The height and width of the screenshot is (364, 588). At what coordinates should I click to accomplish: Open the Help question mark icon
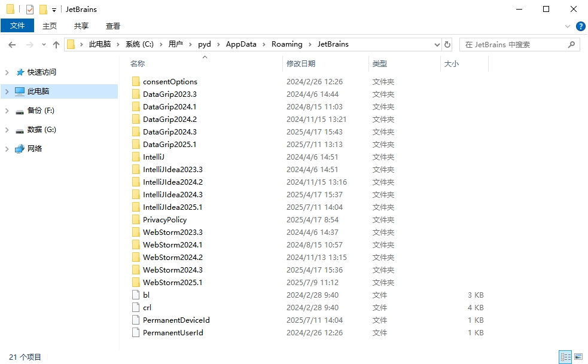[580, 26]
